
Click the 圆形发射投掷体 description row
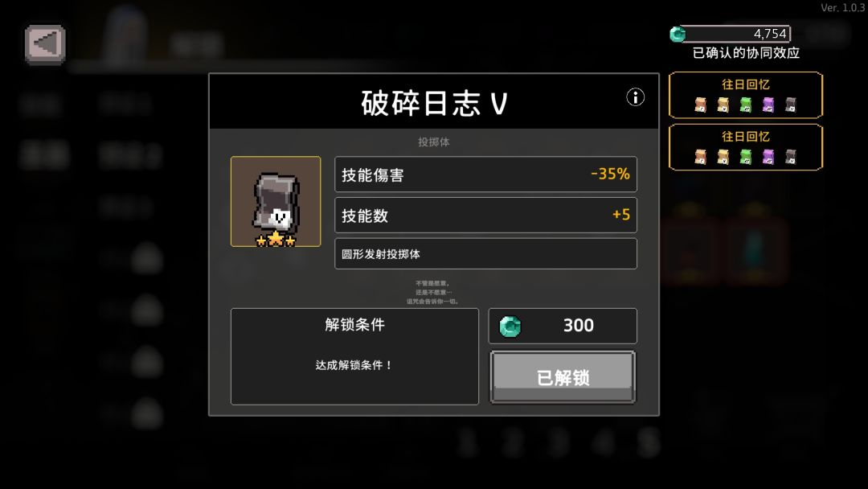[x=485, y=253]
